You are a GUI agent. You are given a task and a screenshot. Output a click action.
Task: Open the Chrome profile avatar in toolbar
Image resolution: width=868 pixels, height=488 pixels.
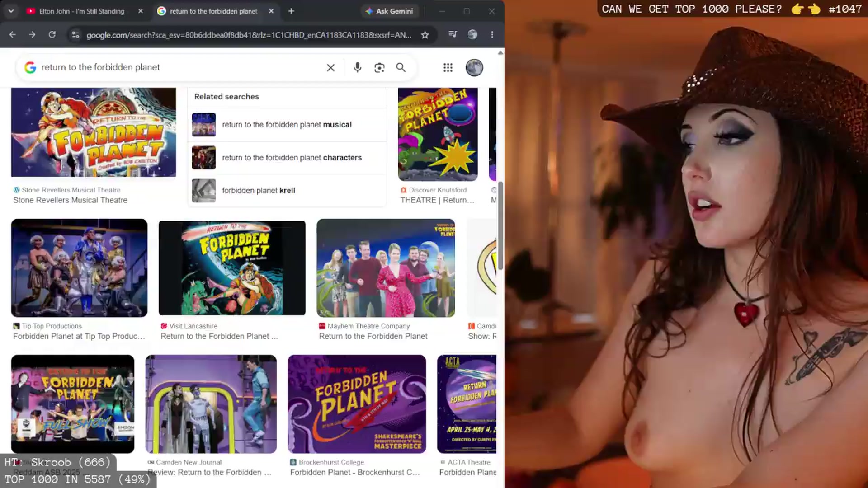click(472, 34)
